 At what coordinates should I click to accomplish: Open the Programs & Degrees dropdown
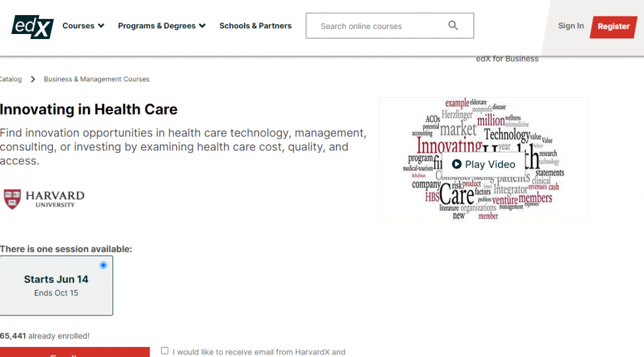(162, 26)
